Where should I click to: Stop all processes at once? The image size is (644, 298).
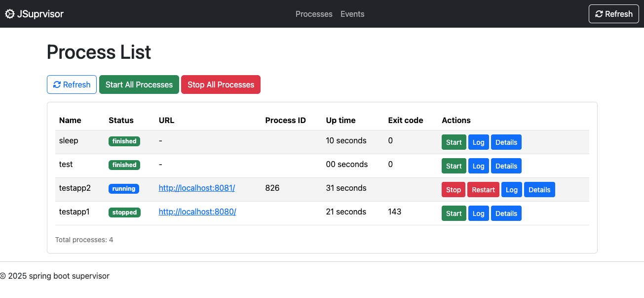221,84
